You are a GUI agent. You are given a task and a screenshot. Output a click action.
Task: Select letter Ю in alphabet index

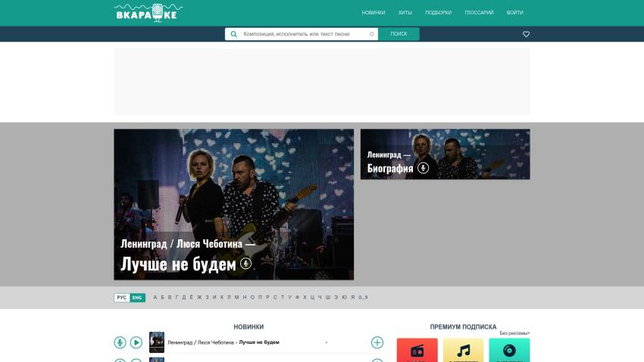(x=344, y=298)
